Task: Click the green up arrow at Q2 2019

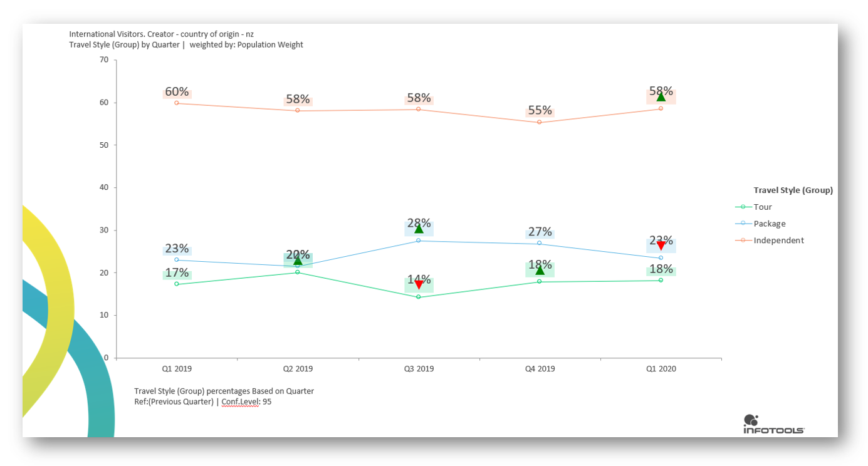Action: pos(298,260)
